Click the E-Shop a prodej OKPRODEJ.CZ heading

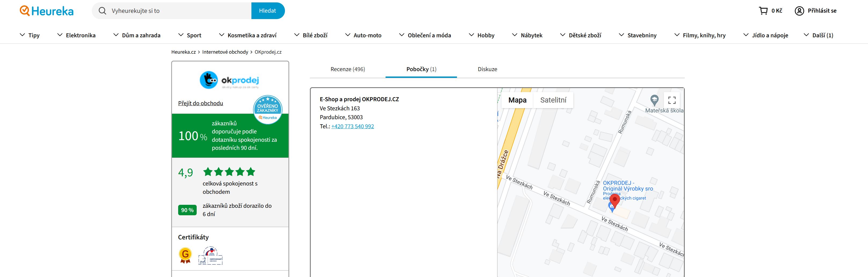pyautogui.click(x=359, y=99)
